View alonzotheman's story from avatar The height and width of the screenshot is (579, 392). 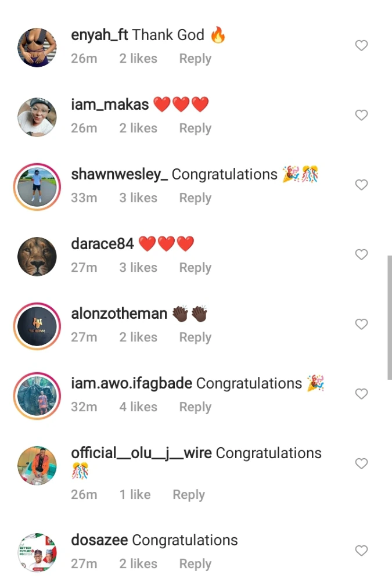37,326
